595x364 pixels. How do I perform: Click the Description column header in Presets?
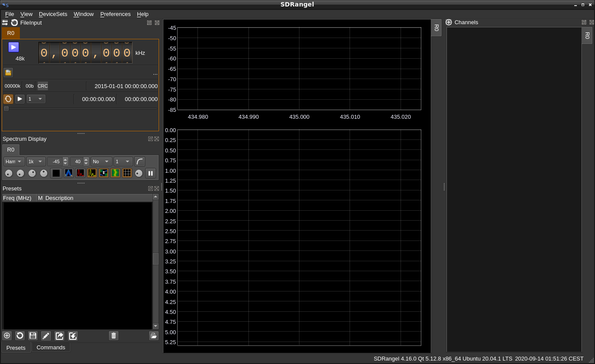tap(98, 198)
